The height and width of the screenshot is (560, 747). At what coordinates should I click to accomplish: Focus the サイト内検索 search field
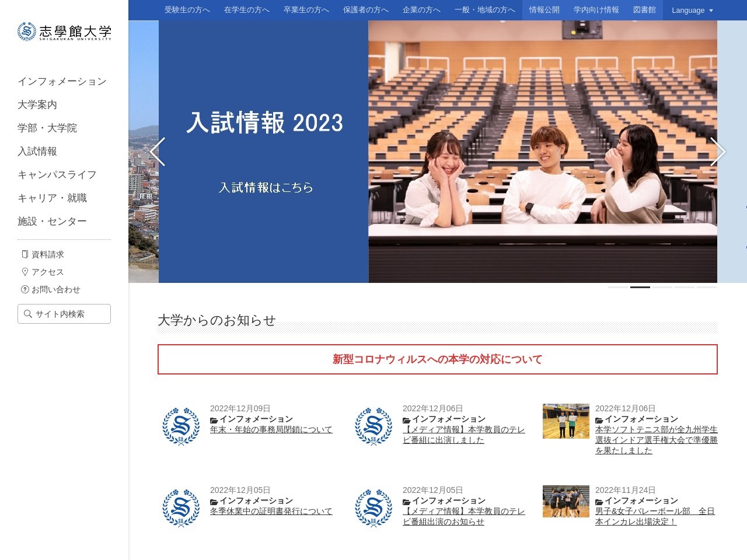pyautogui.click(x=64, y=314)
